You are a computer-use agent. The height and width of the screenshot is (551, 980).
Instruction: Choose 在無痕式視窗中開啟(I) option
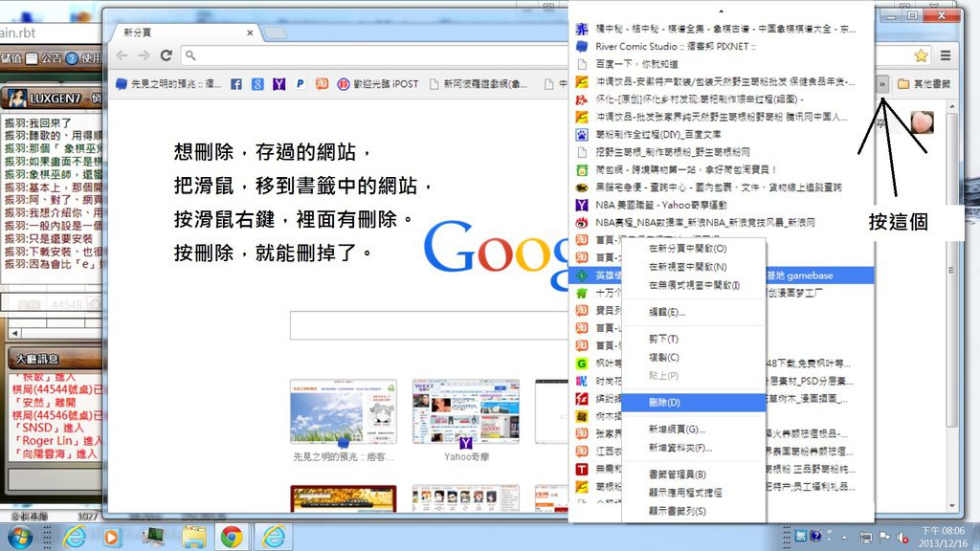click(x=694, y=285)
